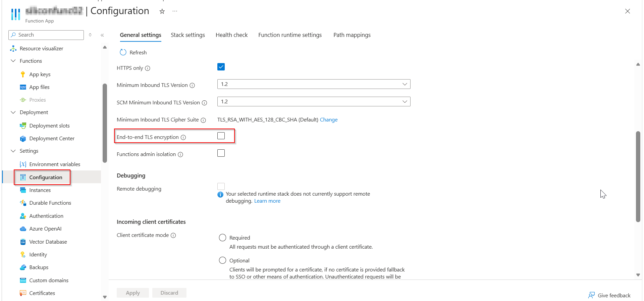This screenshot has width=644, height=301.
Task: Click the sidebar scroll down arrow
Action: pyautogui.click(x=105, y=297)
